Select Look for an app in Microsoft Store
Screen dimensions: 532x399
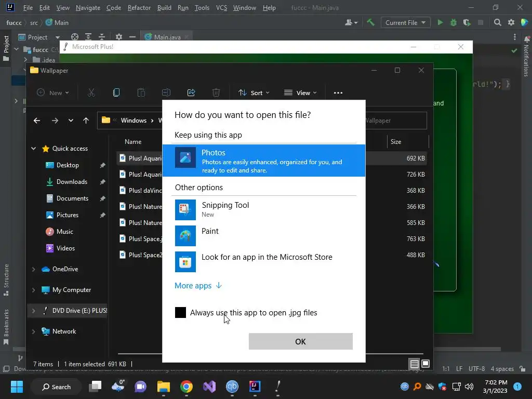tap(263, 262)
